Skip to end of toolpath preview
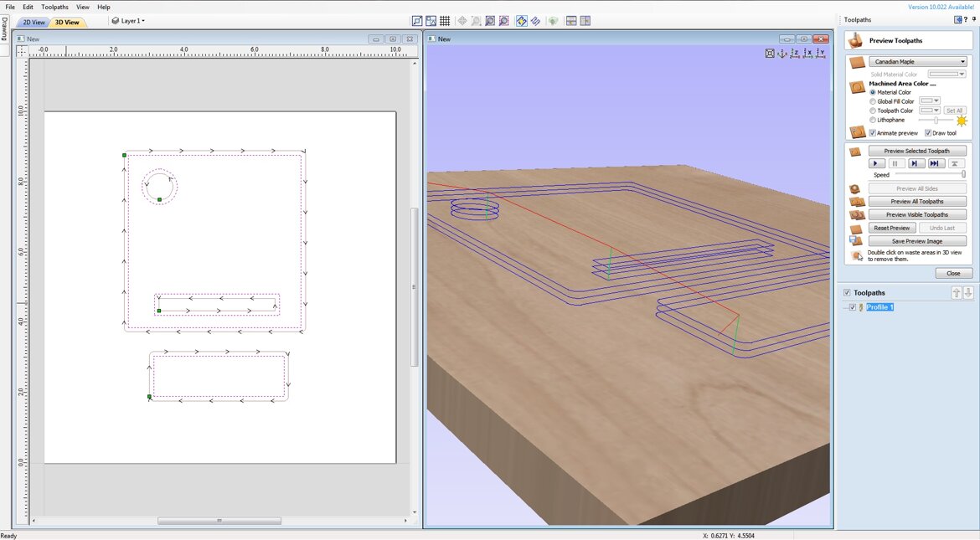This screenshot has width=980, height=540. pos(935,164)
